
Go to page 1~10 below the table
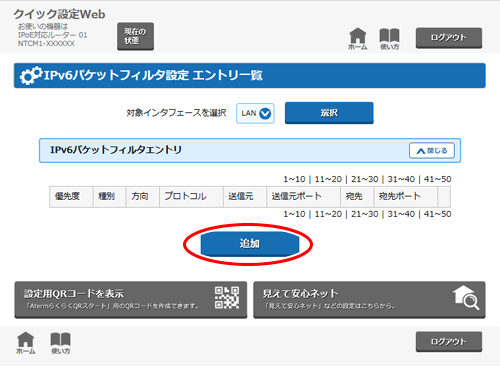click(x=294, y=214)
